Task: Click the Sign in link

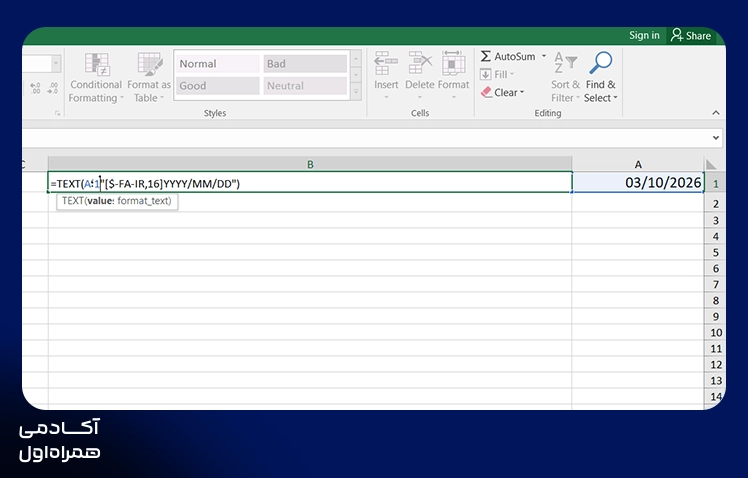Action: [x=644, y=35]
